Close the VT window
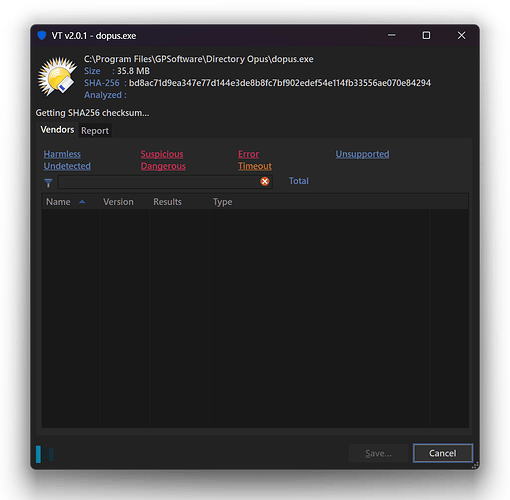 [461, 35]
